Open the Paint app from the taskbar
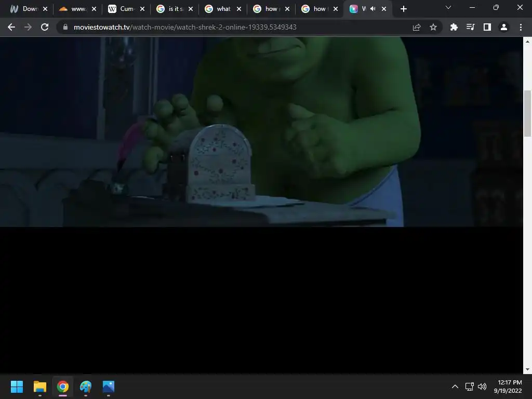 point(86,387)
